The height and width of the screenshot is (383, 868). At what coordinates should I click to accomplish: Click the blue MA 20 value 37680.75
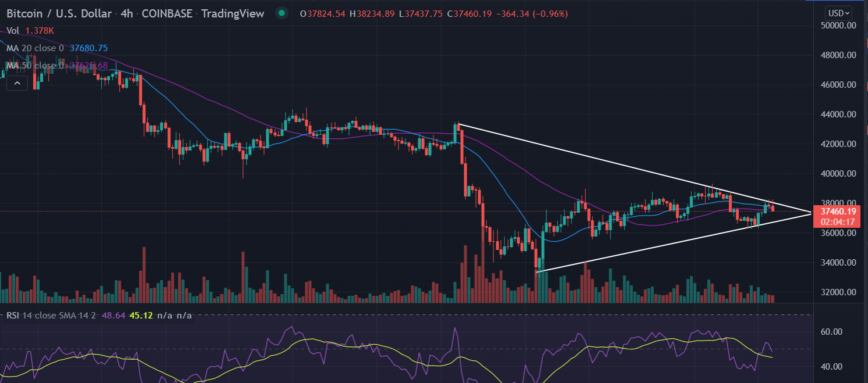coord(88,48)
